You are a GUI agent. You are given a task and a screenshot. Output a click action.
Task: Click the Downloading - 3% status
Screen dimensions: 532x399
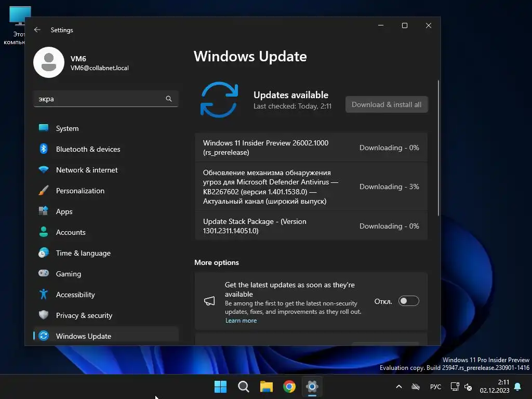(389, 187)
